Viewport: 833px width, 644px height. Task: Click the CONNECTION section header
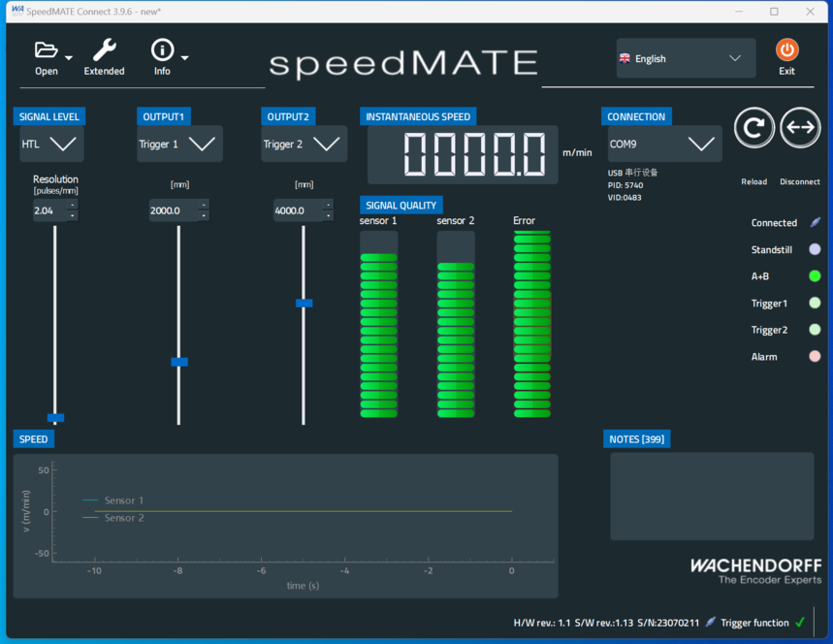[x=636, y=117]
